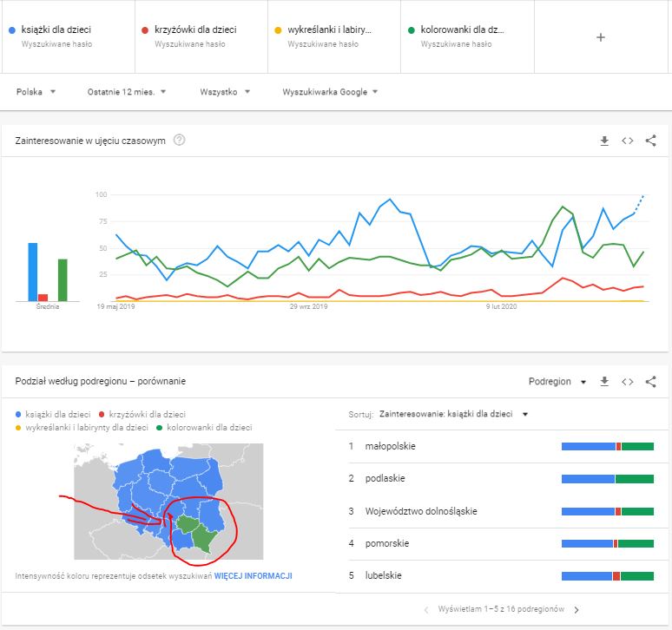672x630 pixels.
Task: Open the Polska country dropdown
Action: click(x=36, y=91)
